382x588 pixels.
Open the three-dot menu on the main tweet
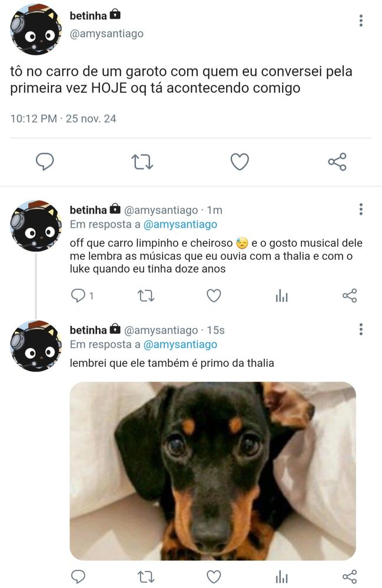coord(360,21)
